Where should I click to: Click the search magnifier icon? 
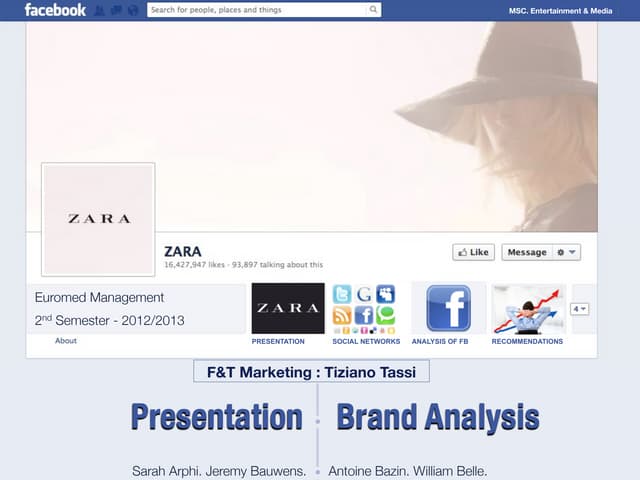click(373, 9)
